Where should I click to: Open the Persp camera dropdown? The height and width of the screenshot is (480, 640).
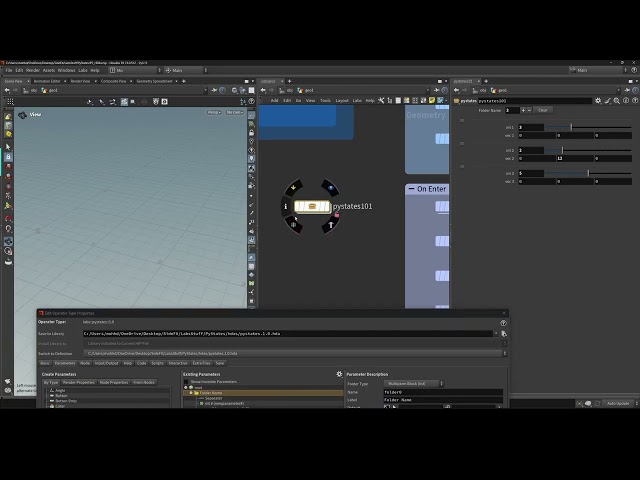tap(214, 112)
